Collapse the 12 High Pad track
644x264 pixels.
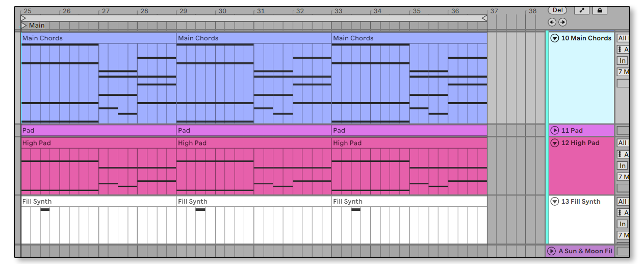555,143
